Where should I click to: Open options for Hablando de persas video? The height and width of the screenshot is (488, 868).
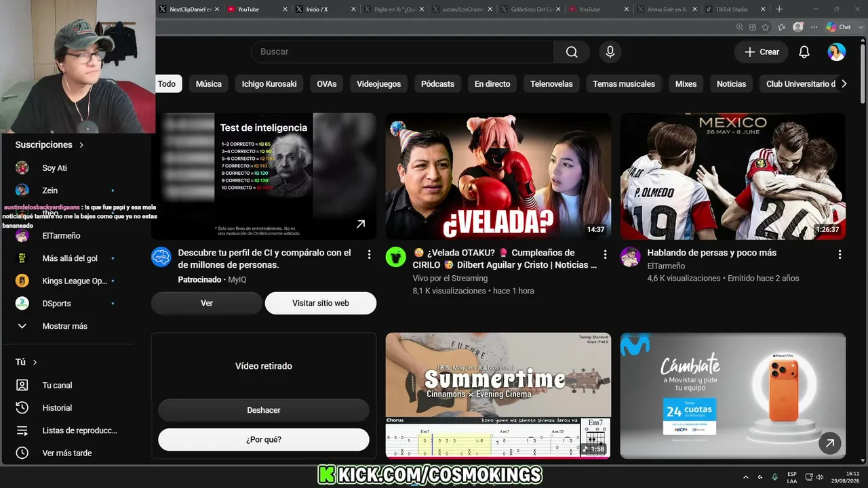click(840, 254)
